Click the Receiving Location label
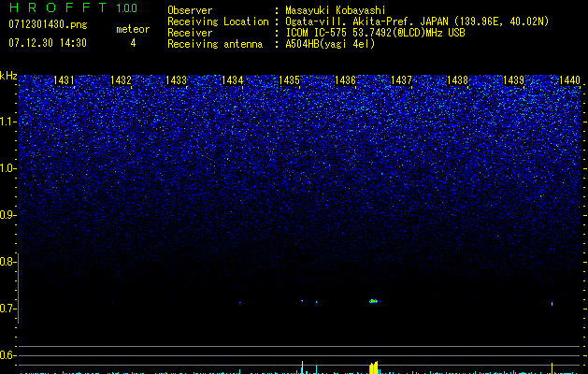Image resolution: width=588 pixels, height=374 pixels. pos(218,22)
